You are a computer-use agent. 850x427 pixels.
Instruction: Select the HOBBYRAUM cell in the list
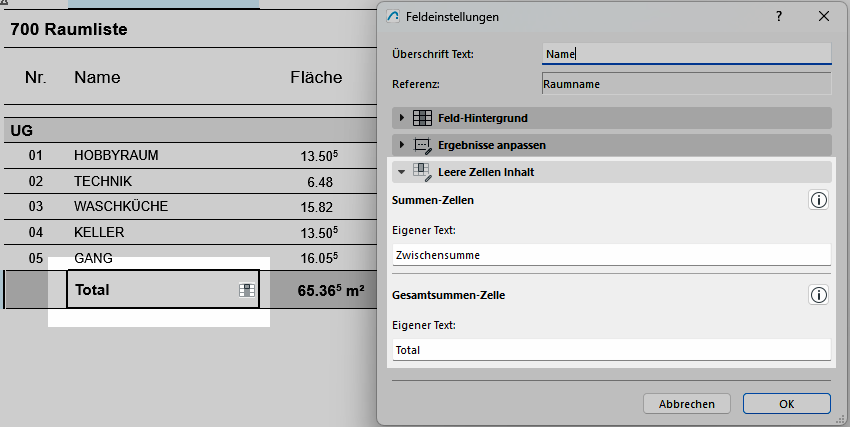point(116,156)
